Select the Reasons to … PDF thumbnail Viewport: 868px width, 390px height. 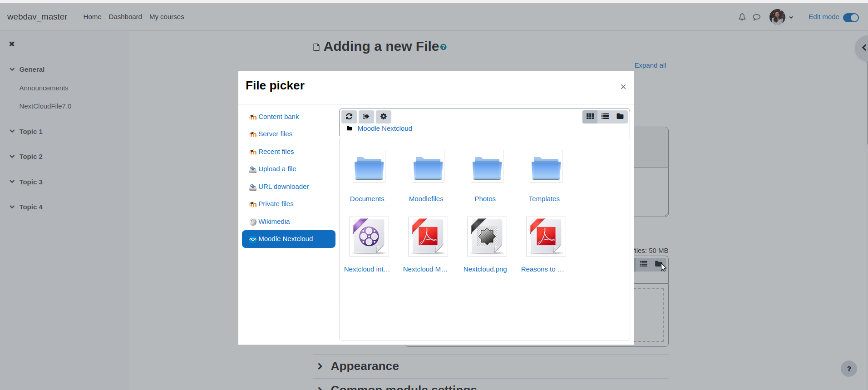coord(546,237)
